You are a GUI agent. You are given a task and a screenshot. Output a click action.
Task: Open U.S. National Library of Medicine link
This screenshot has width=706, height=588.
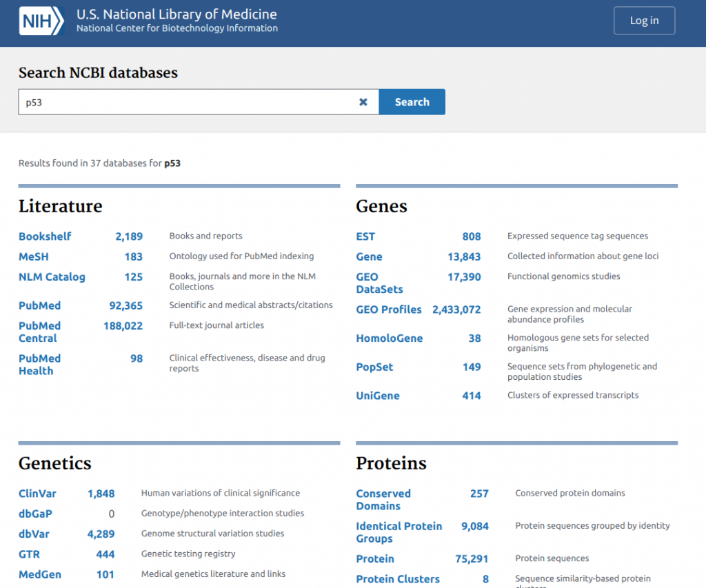tap(176, 14)
